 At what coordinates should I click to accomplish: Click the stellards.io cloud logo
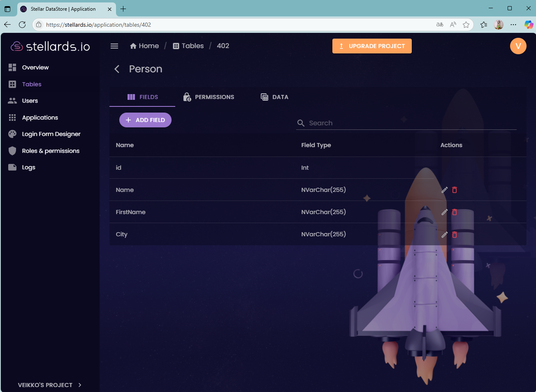[x=16, y=46]
